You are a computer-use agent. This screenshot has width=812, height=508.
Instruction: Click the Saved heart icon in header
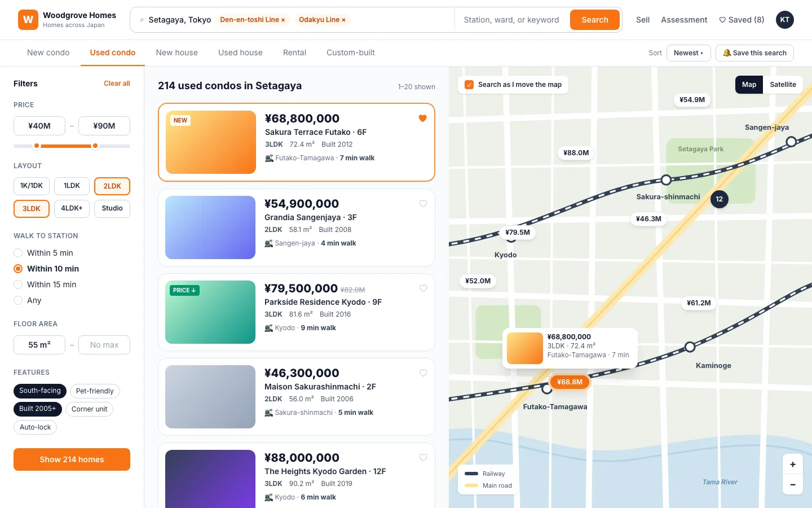click(722, 20)
